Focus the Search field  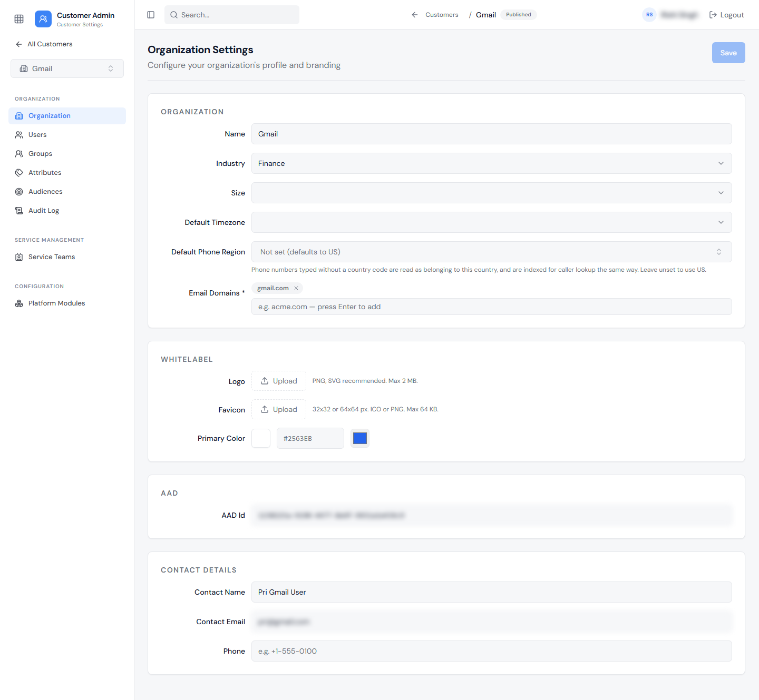point(232,15)
